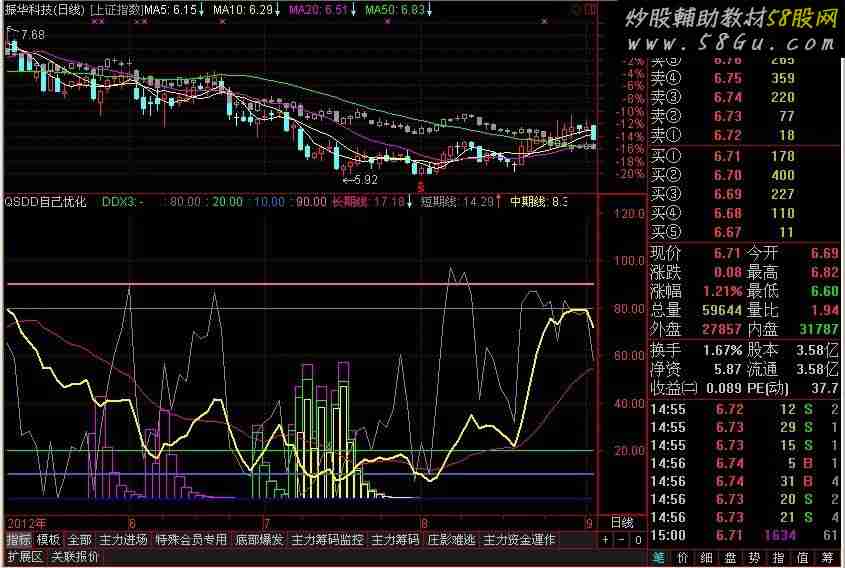Open the 庄影难逃 indicator tab
This screenshot has width=845, height=568.
point(450,539)
